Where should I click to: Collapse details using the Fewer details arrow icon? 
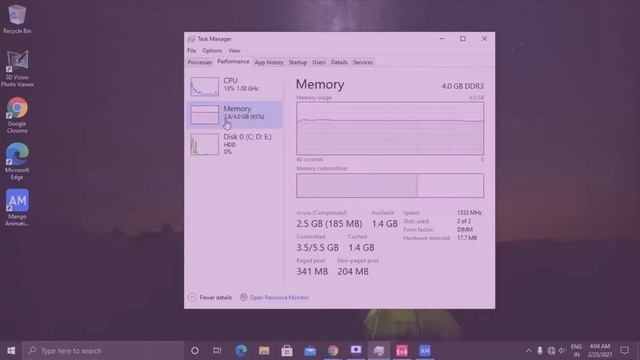[192, 297]
